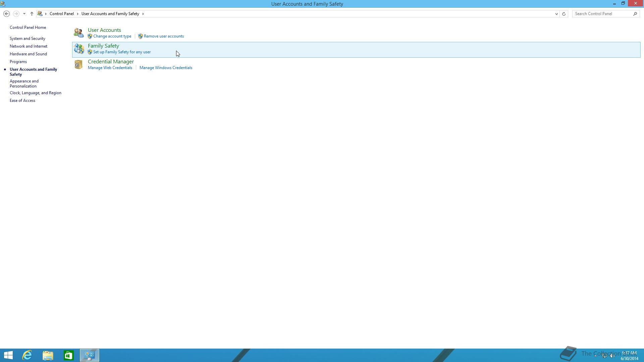Screen dimensions: 644x362
Task: Click the Control Panel taskbar button
Action: pos(90,355)
